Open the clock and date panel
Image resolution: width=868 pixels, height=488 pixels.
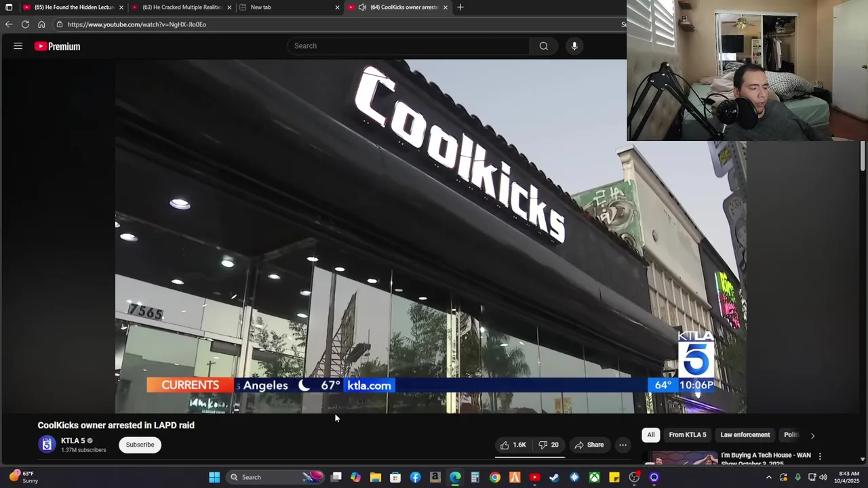pyautogui.click(x=848, y=477)
